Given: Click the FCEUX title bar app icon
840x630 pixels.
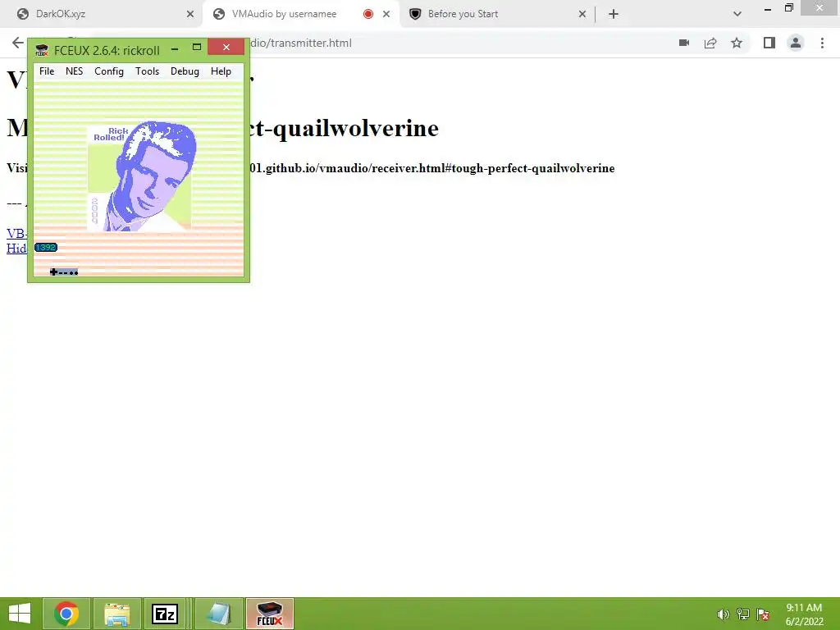Looking at the screenshot, I should pos(42,50).
